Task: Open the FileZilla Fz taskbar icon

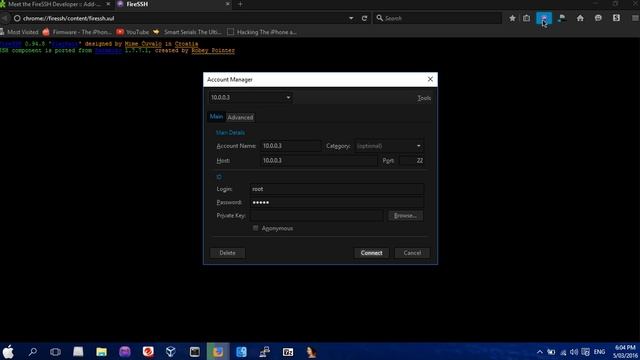Action: pyautogui.click(x=288, y=351)
